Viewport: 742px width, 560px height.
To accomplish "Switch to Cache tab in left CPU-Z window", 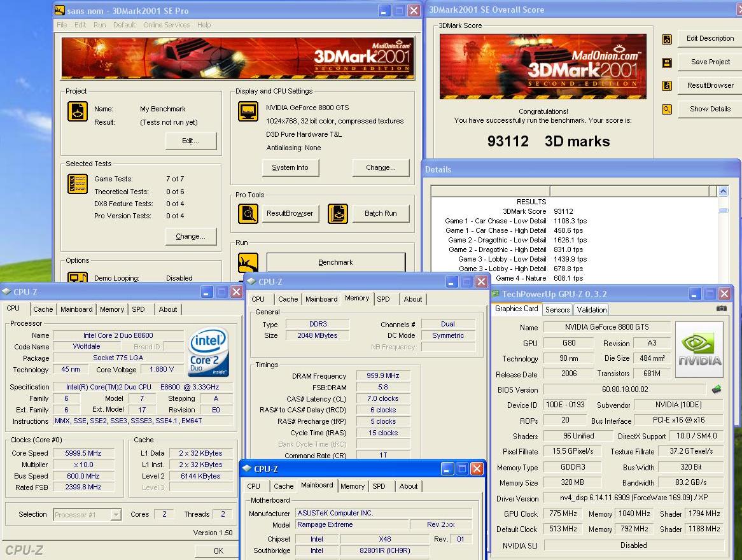I will [43, 309].
